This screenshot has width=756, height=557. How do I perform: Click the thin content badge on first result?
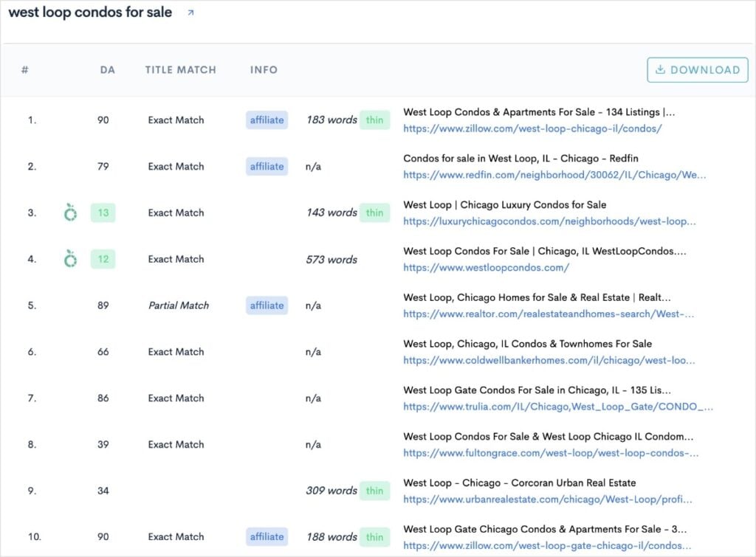click(375, 120)
